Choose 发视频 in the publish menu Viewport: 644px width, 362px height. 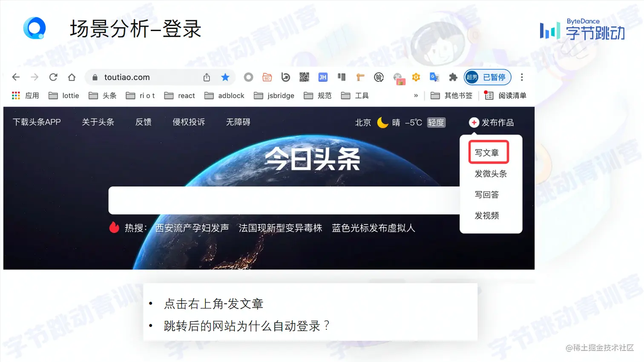pos(487,215)
